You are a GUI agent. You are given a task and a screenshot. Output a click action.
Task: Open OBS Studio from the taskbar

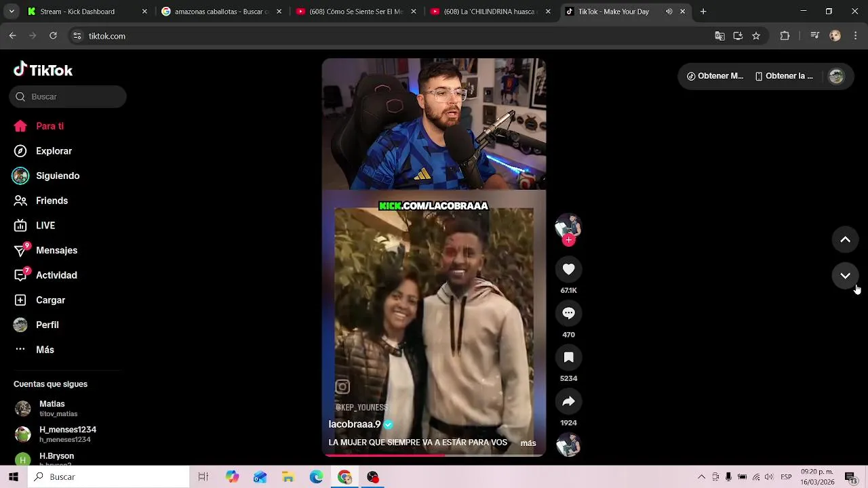tap(372, 477)
